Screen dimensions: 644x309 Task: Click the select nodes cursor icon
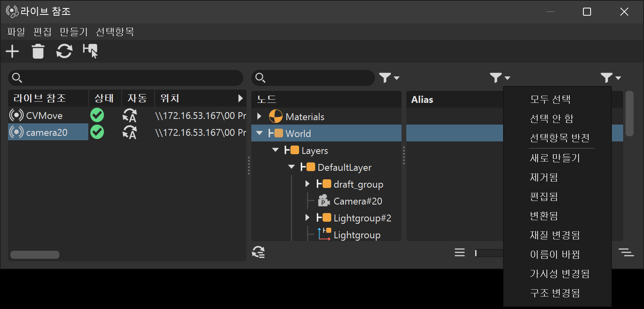90,51
